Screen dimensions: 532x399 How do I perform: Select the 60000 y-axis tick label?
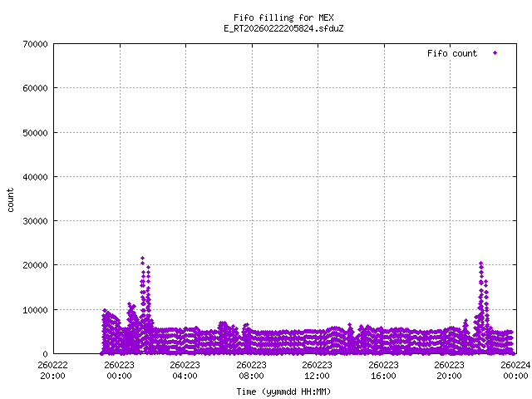click(x=32, y=88)
